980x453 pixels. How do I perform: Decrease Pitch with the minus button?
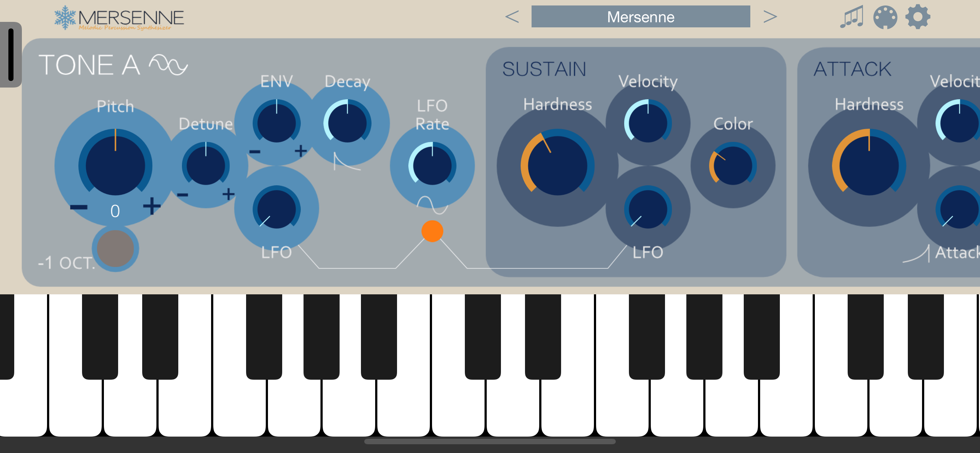(x=79, y=207)
